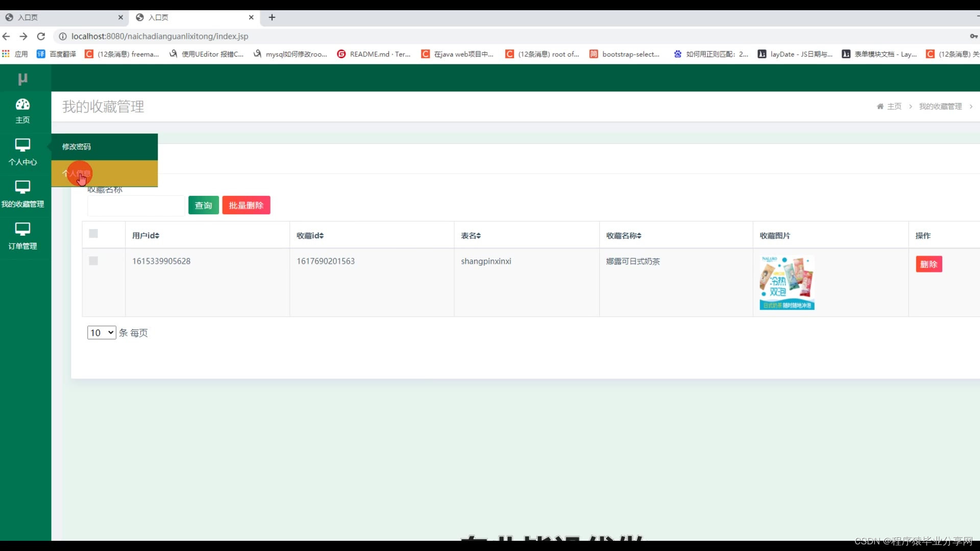Open 订单管理 sidebar icon
The width and height of the screenshot is (980, 551).
pyautogui.click(x=22, y=229)
